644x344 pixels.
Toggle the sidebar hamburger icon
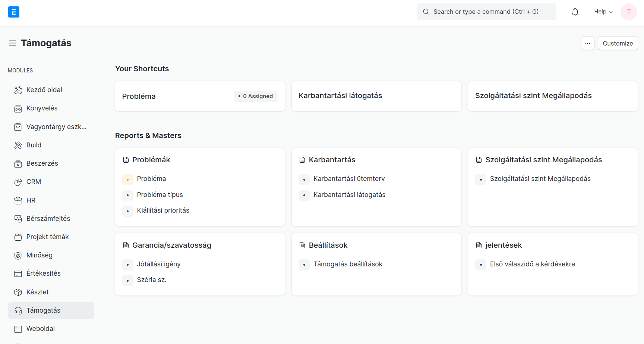[x=12, y=43]
